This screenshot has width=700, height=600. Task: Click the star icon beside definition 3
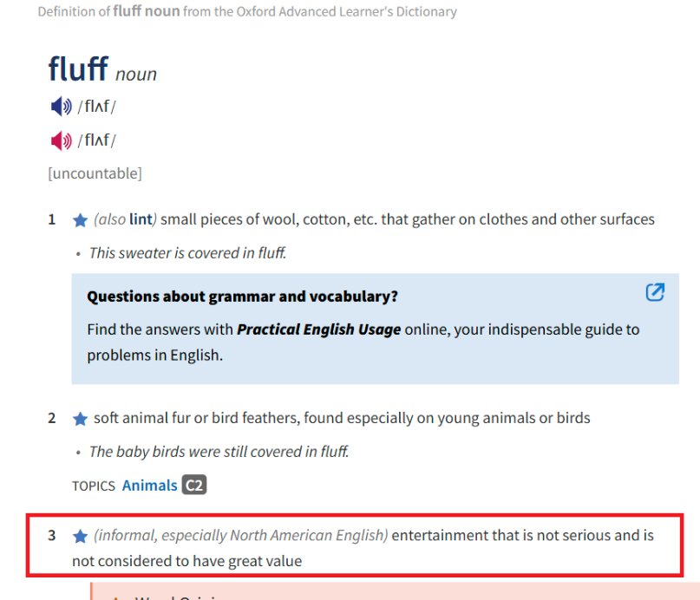(x=81, y=536)
